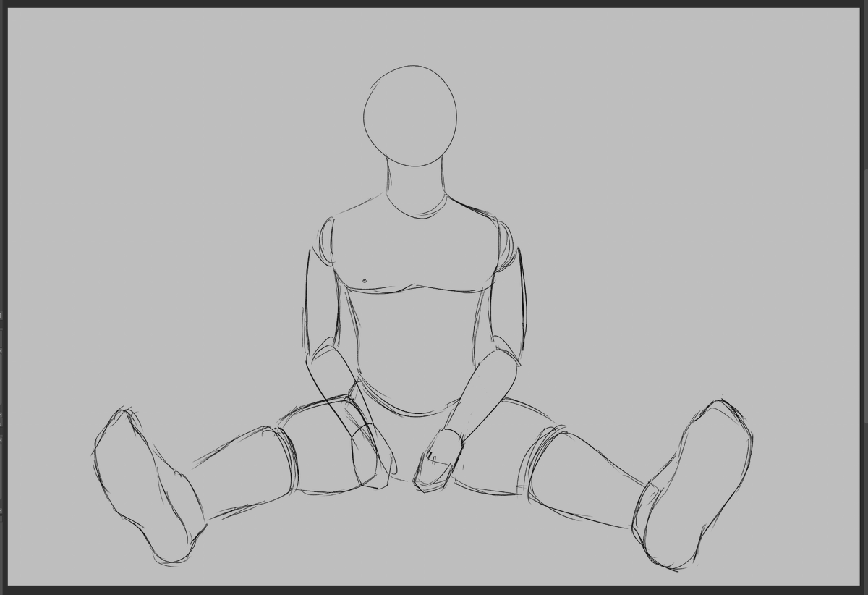Viewport: 868px width, 595px height.
Task: Click the sketched figure's head on canvas
Action: click(x=410, y=116)
